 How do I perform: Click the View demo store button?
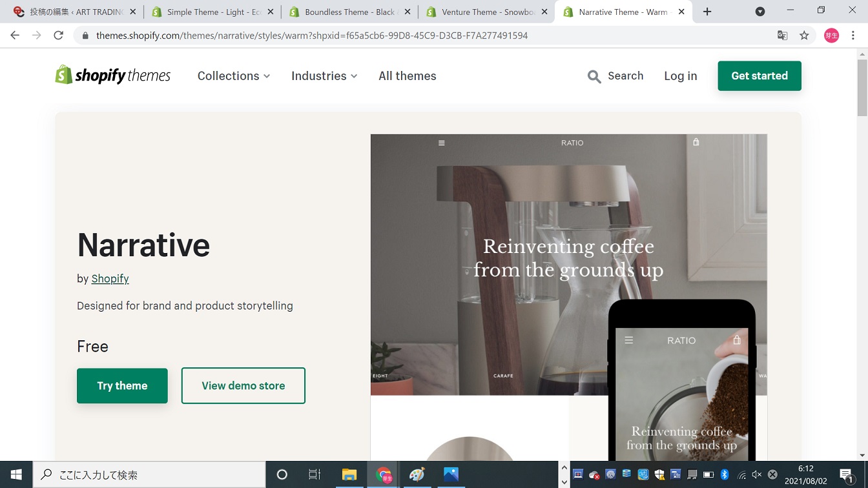tap(243, 386)
